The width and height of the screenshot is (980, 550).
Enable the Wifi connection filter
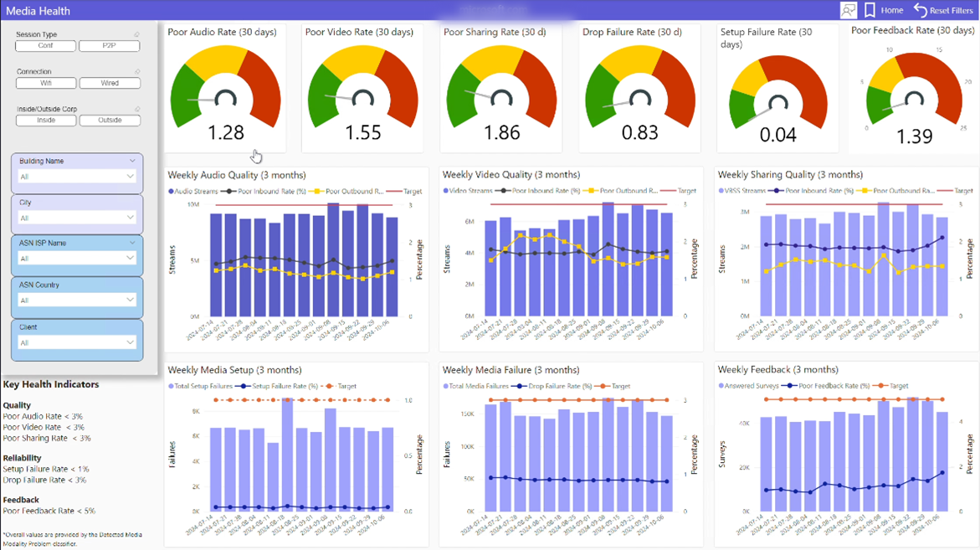click(x=45, y=83)
